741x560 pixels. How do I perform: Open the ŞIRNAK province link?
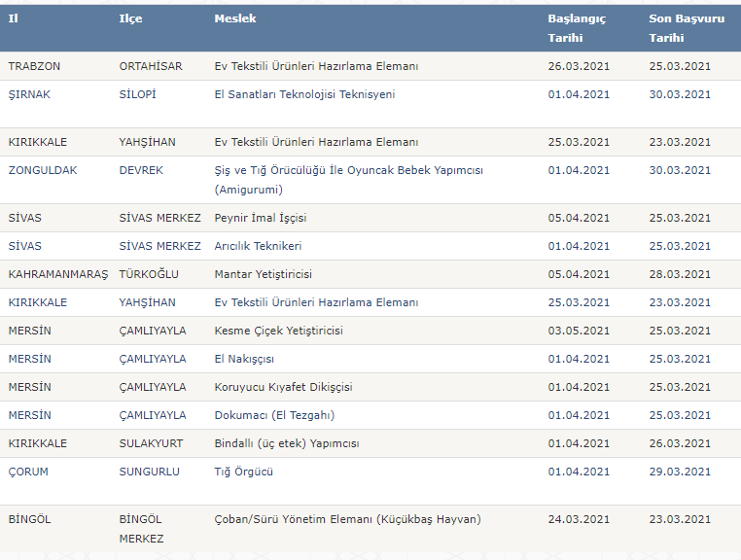(29, 94)
